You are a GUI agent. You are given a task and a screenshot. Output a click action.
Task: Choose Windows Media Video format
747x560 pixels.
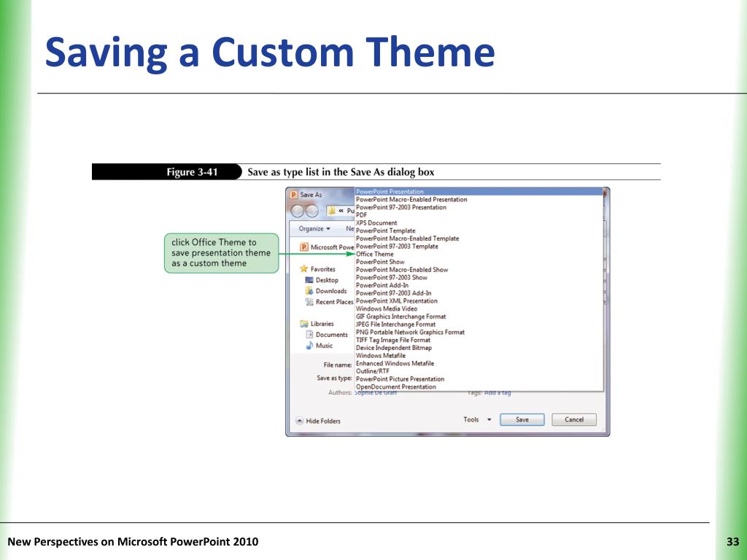[479, 308]
